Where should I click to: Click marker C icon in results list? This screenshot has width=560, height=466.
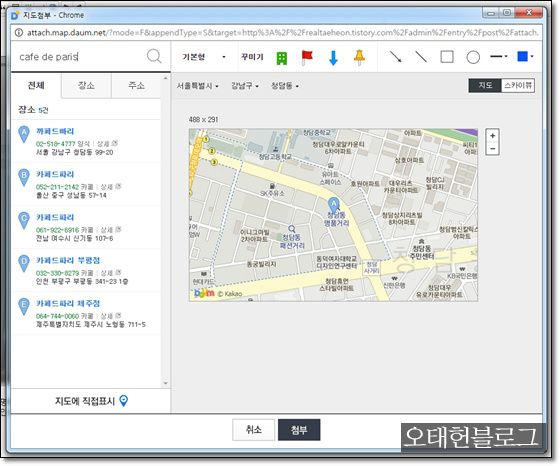[24, 220]
